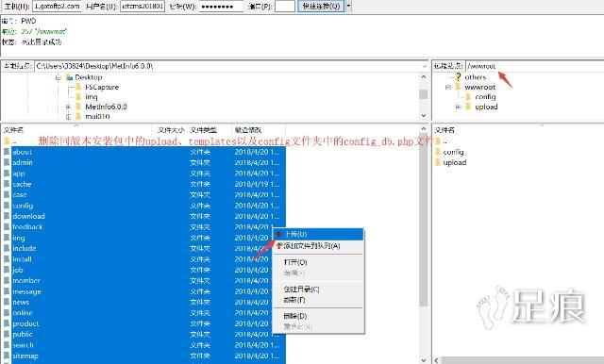Click the news folder icon in local list
604x364 pixels.
point(7,302)
